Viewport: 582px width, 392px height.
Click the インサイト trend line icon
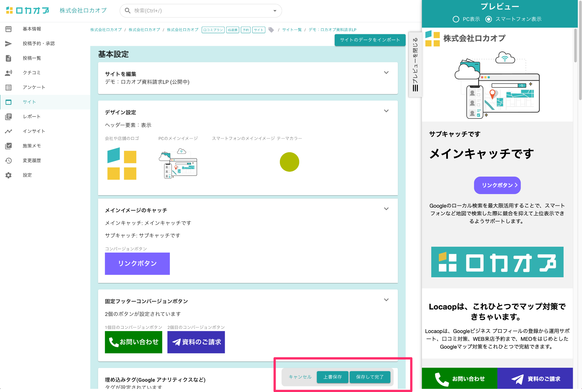[8, 131]
